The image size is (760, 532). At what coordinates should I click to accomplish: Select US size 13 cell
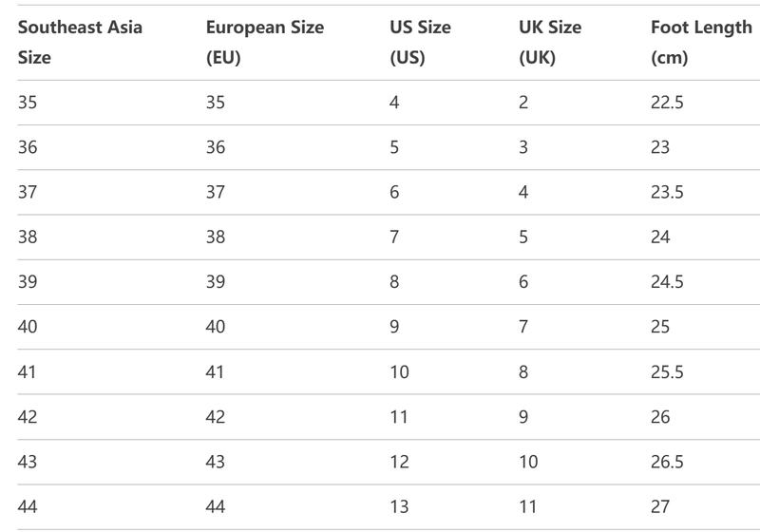click(x=399, y=506)
